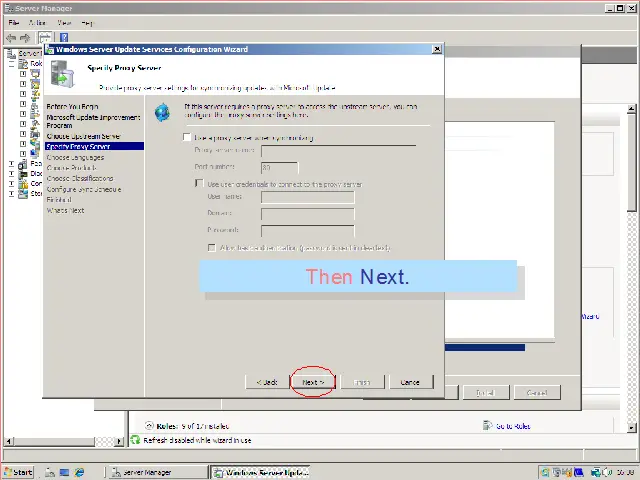Click the greyed Finish button in wizard
The height and width of the screenshot is (480, 640).
pyautogui.click(x=362, y=382)
